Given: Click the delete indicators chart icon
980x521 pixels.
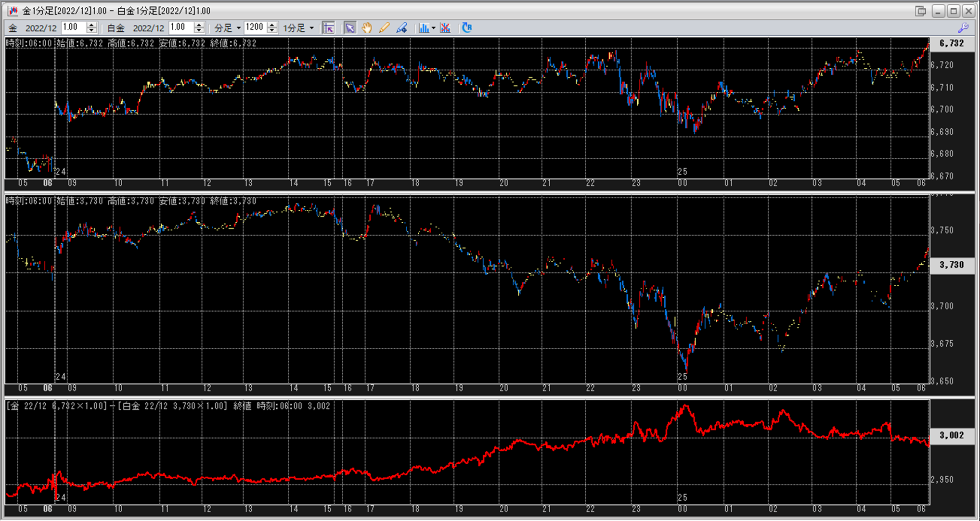Looking at the screenshot, I should click(445, 28).
